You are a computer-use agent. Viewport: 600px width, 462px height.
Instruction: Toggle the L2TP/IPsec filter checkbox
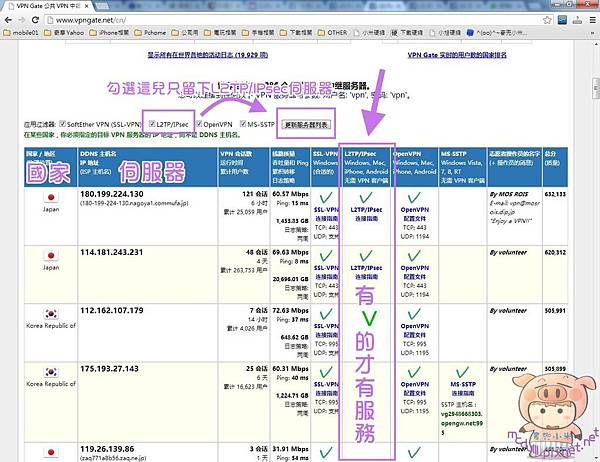pos(152,124)
